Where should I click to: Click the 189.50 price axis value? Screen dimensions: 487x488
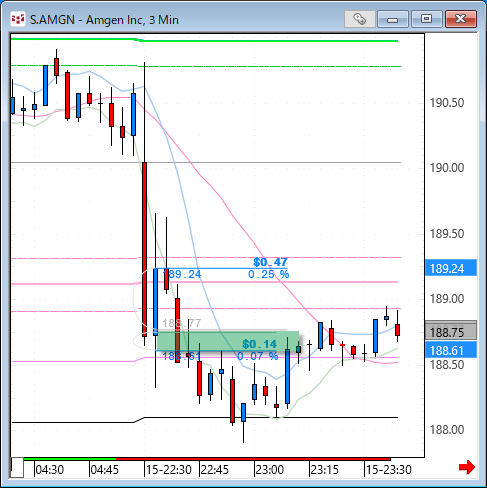tap(447, 234)
